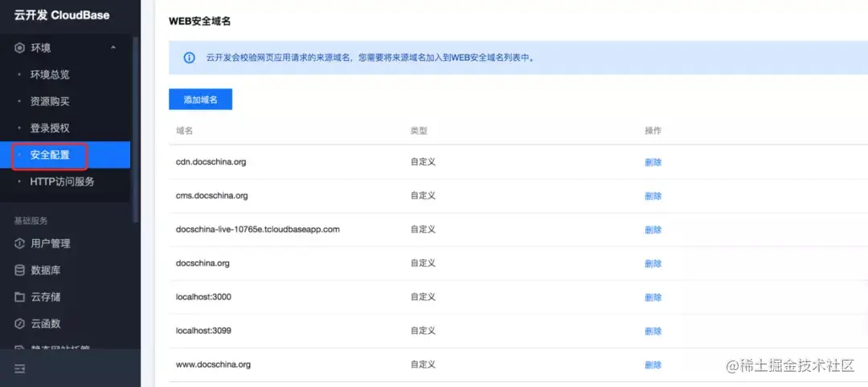Delete localhost:3099 via its 删除 link
This screenshot has height=387, width=868.
point(653,331)
